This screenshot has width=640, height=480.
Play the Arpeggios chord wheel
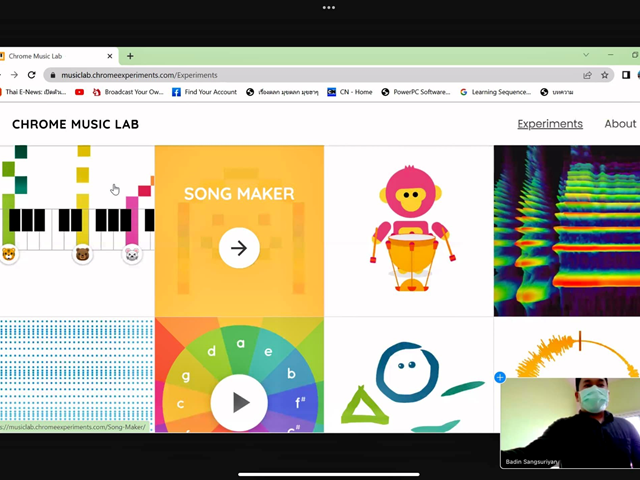[239, 402]
